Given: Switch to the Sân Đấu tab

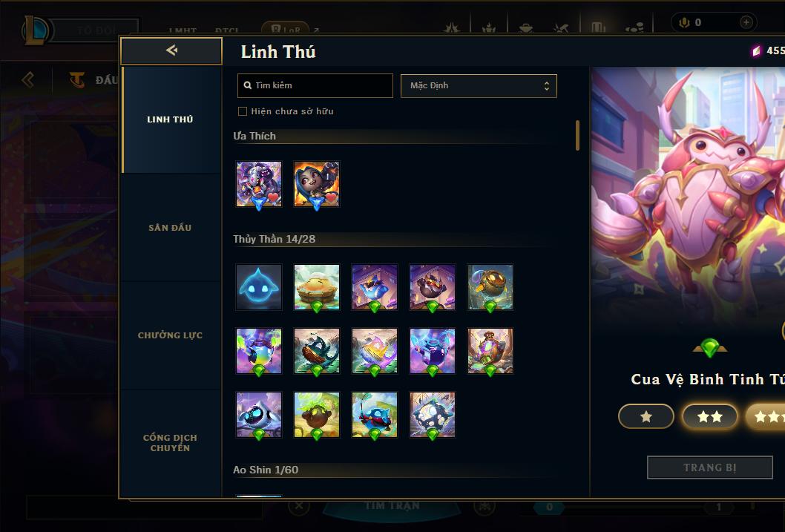Looking at the screenshot, I should point(170,228).
